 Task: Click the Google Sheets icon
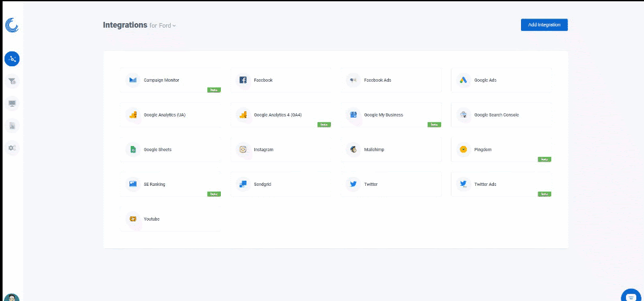tap(133, 150)
